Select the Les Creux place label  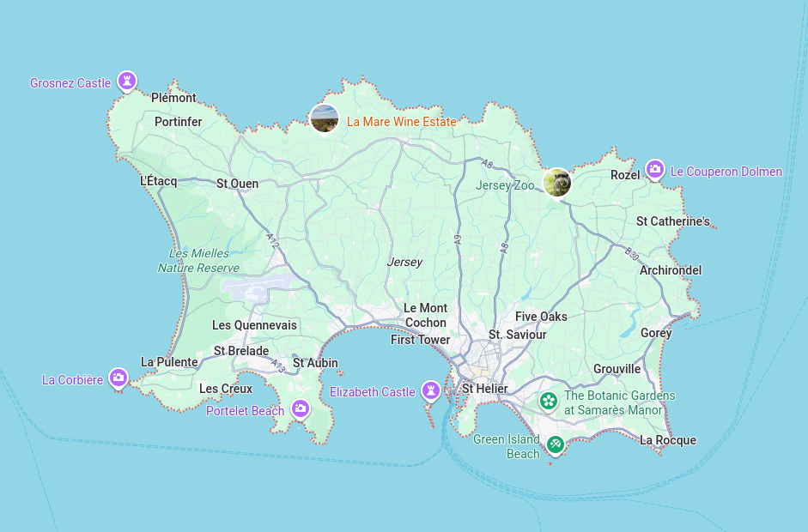[x=226, y=389]
